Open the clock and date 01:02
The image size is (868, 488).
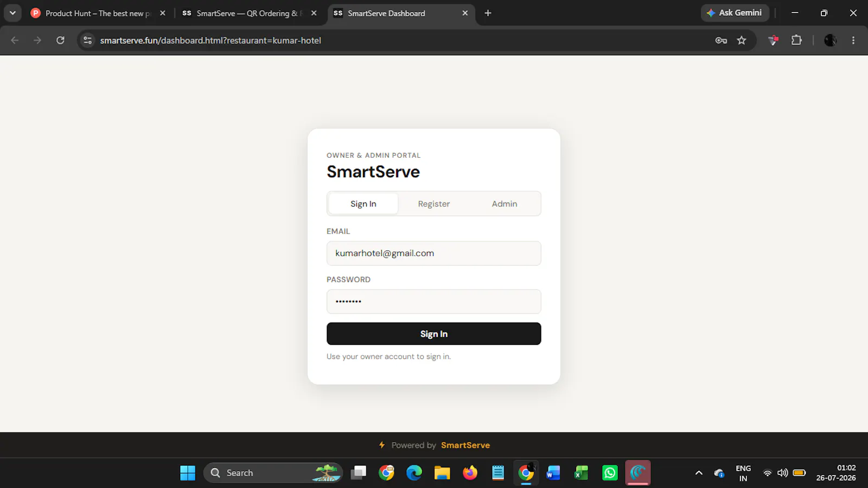[x=836, y=473]
